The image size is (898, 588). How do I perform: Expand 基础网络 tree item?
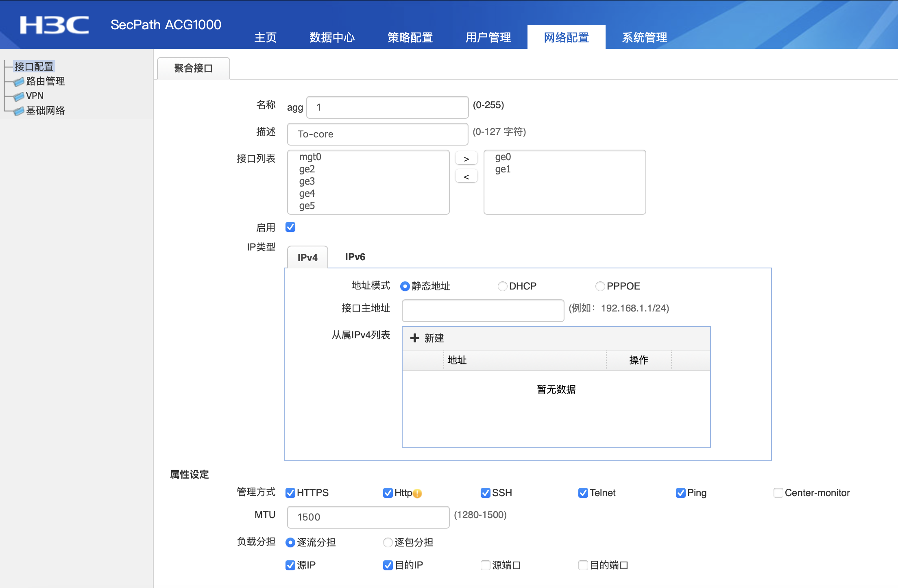point(45,111)
